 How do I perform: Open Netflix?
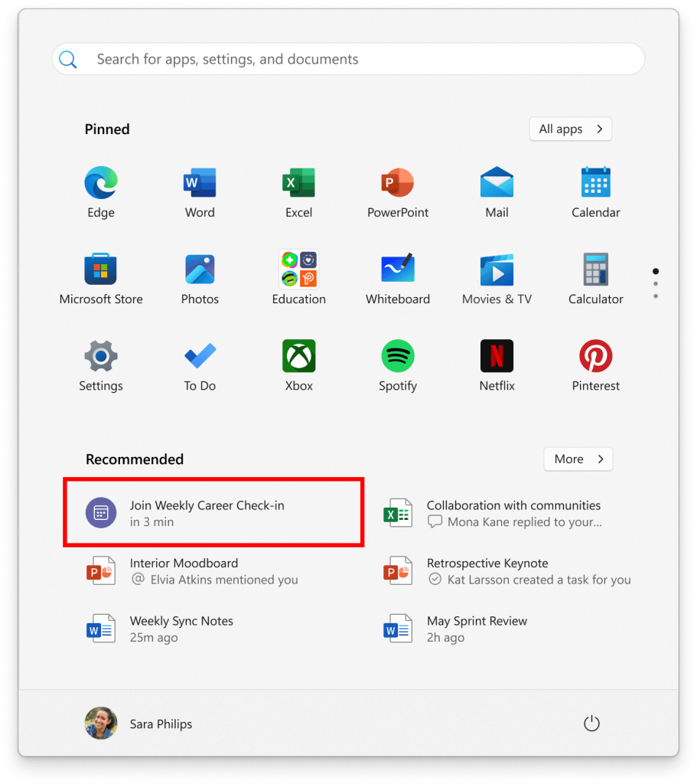click(x=497, y=365)
